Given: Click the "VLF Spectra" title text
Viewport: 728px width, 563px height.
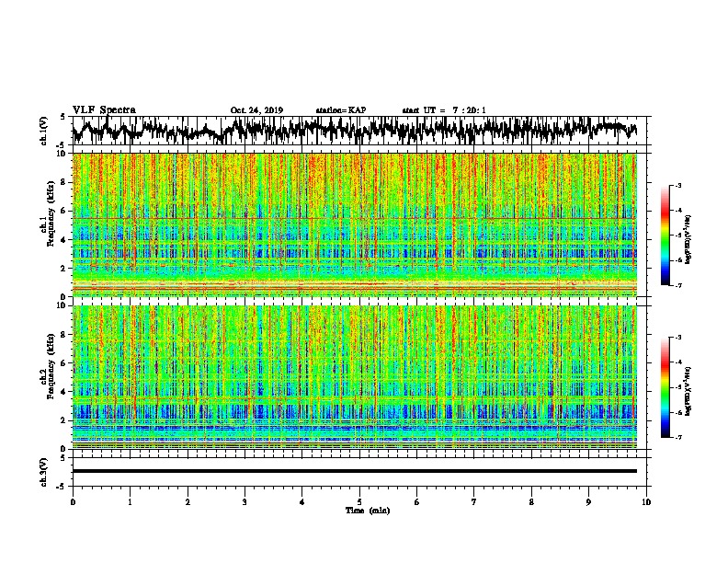Looking at the screenshot, I should pyautogui.click(x=104, y=109).
